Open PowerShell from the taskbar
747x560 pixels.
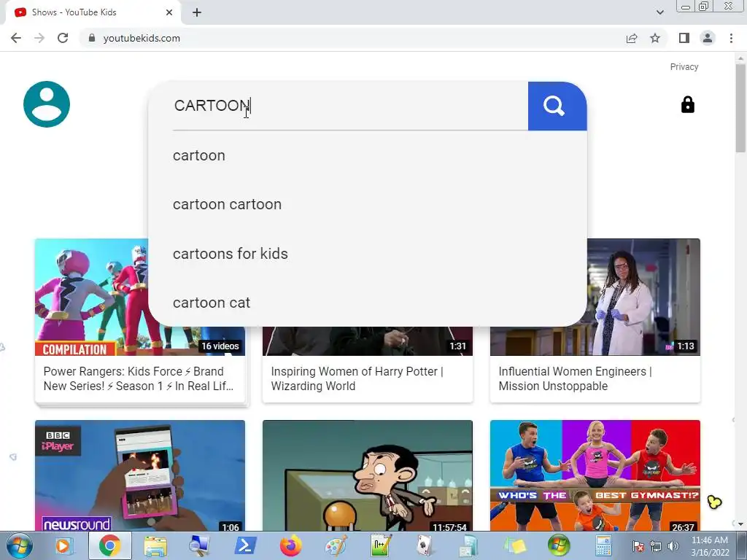[x=245, y=545]
